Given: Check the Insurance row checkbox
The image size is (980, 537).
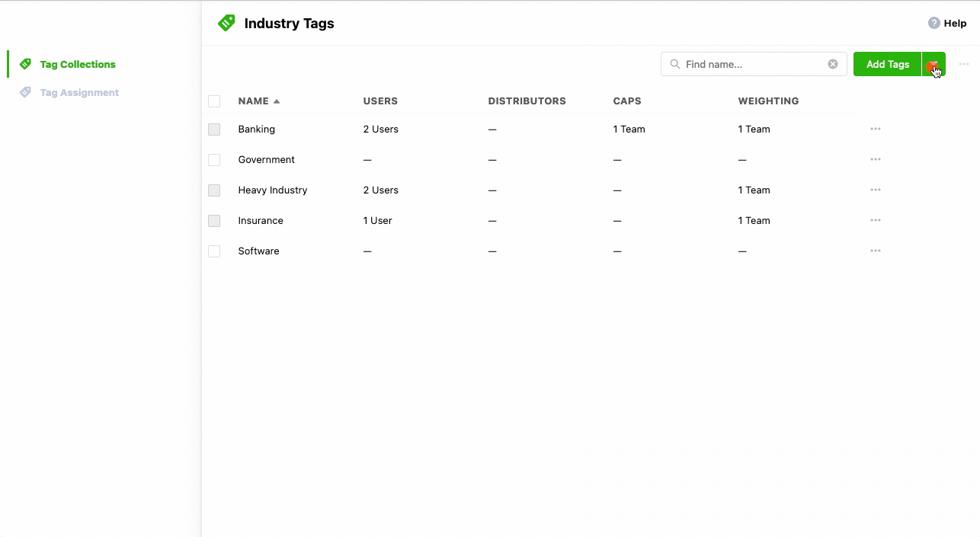Looking at the screenshot, I should point(214,221).
